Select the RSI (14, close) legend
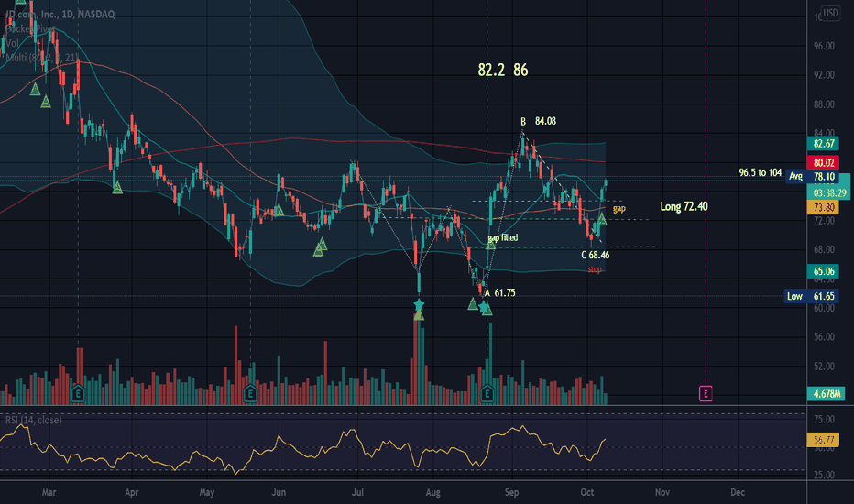This screenshot has height=504, width=854. [33, 420]
